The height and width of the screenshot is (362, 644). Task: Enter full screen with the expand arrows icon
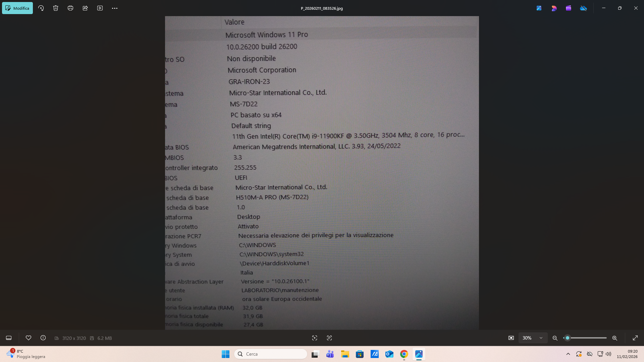point(635,338)
